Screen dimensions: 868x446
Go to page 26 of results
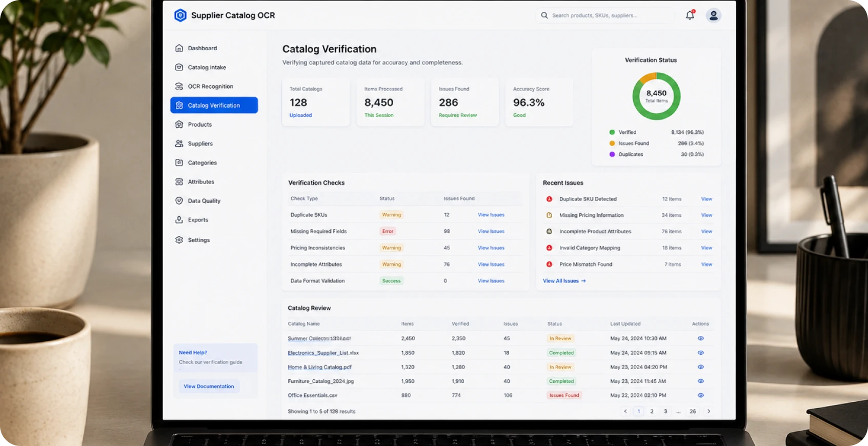point(693,411)
